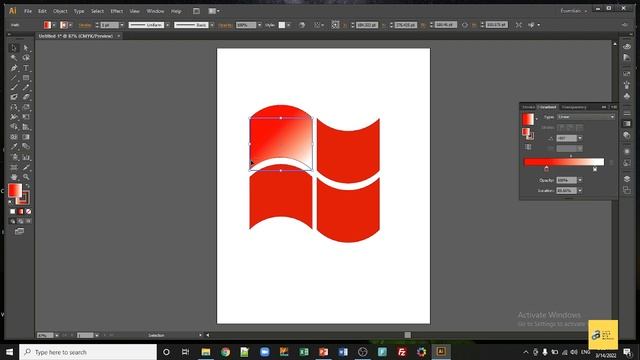640x360 pixels.
Task: Open the Object menu
Action: click(x=60, y=11)
